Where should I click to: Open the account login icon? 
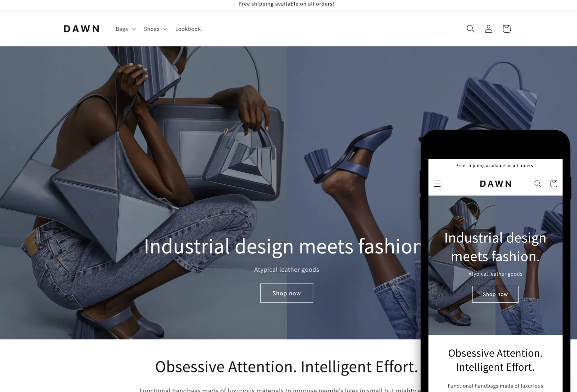[x=489, y=29]
